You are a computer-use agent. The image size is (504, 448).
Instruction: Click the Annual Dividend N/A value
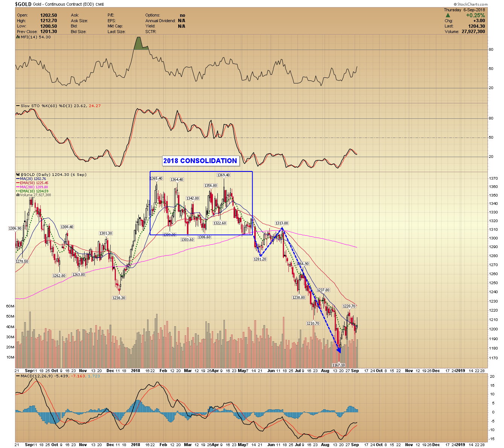coord(182,21)
